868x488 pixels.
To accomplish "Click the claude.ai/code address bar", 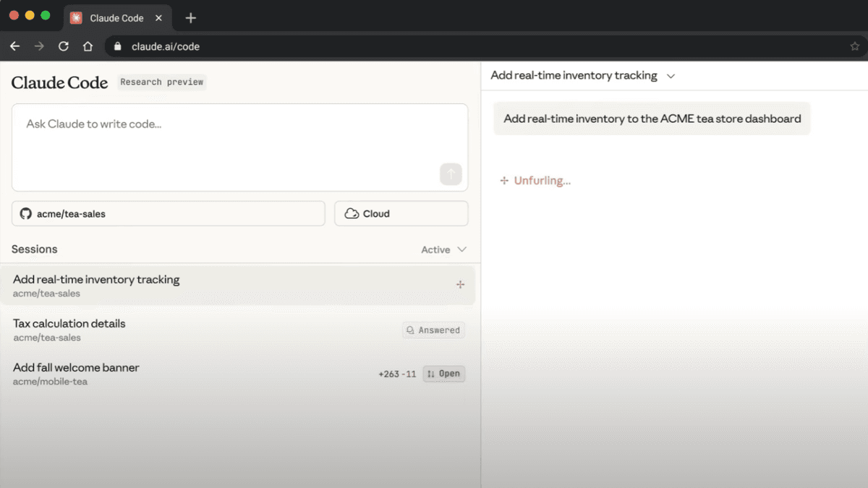I will (x=165, y=46).
